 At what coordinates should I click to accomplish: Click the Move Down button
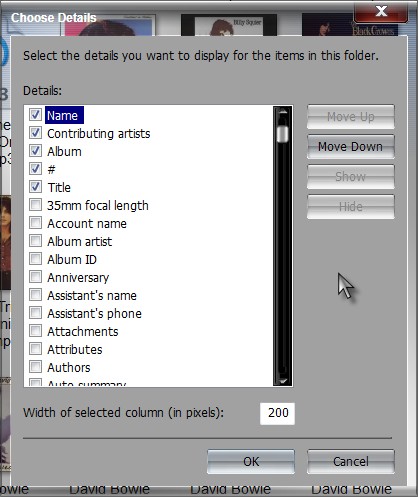350,147
